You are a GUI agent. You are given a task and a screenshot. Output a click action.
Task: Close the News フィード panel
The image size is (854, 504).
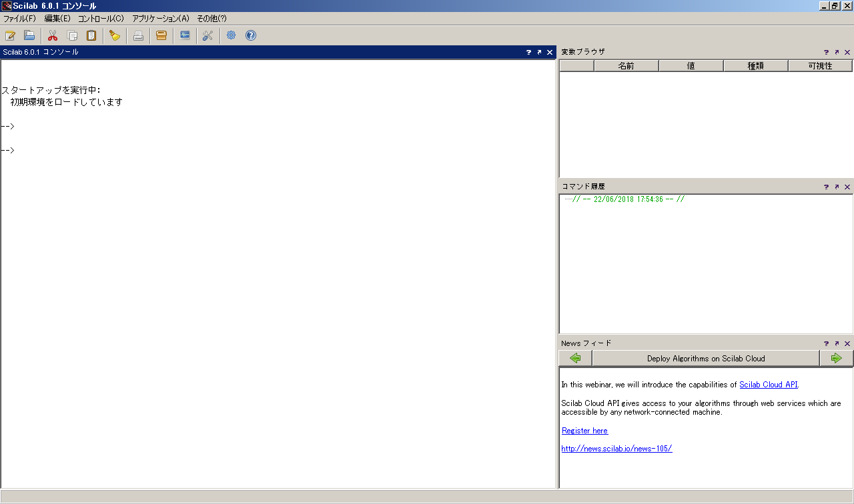[847, 343]
